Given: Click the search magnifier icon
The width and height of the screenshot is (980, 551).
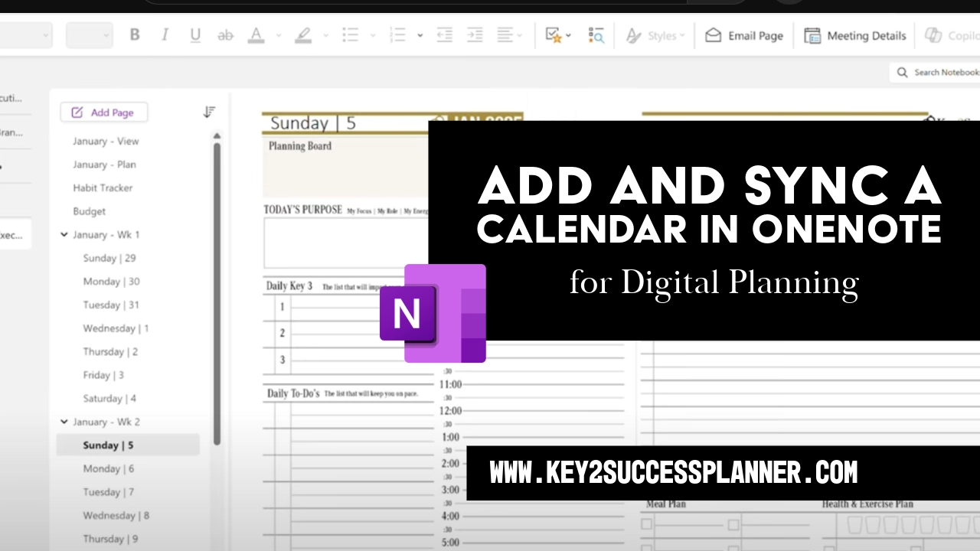Looking at the screenshot, I should [902, 72].
